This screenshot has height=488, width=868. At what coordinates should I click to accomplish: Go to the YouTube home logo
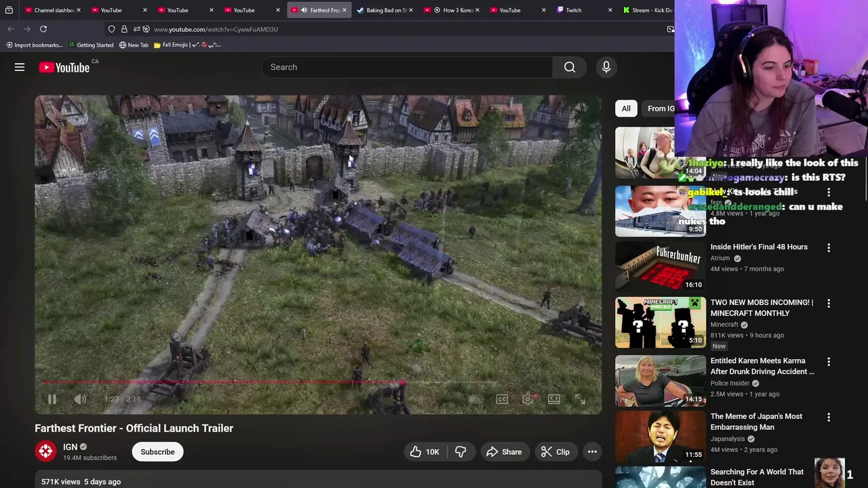[64, 67]
